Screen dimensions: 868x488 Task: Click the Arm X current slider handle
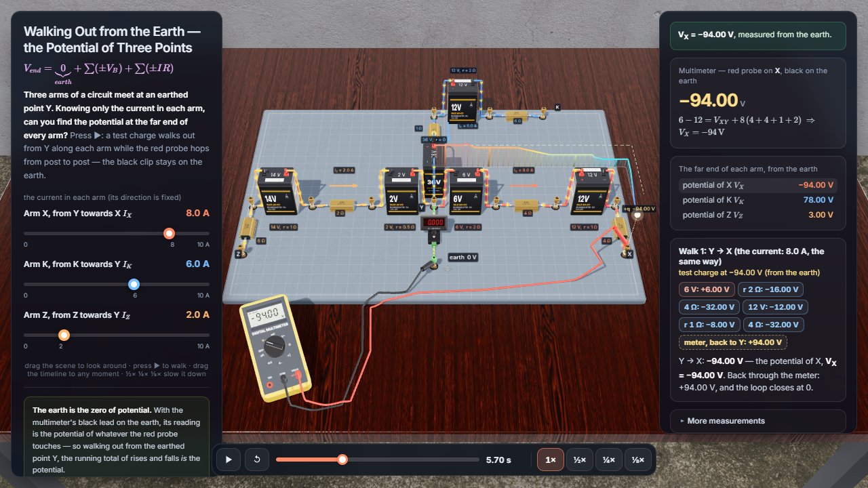click(x=169, y=233)
